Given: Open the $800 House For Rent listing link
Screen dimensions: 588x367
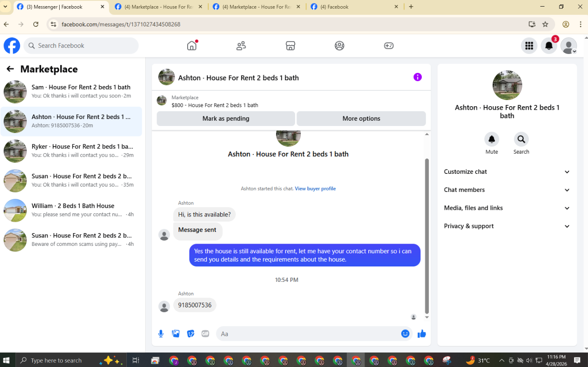Looking at the screenshot, I should click(215, 105).
